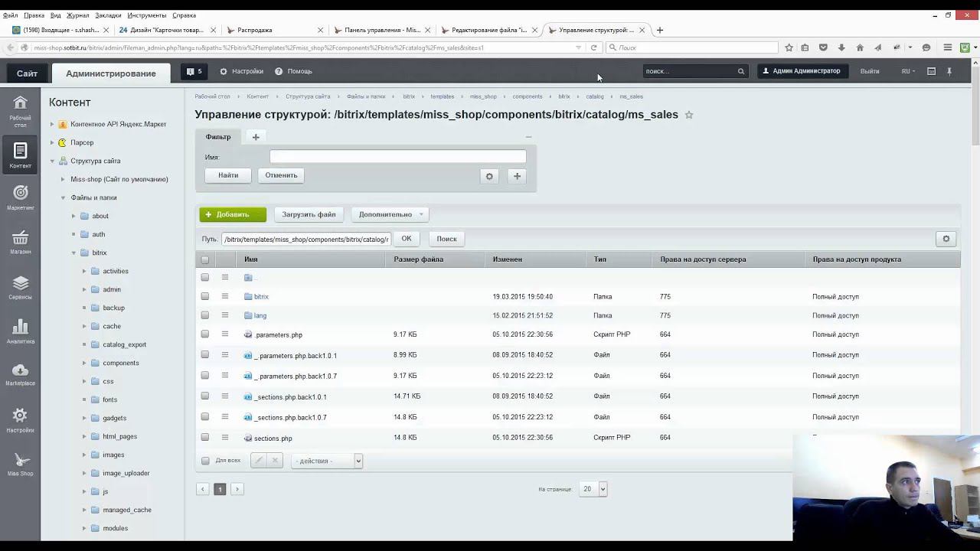
Task: Expand the components folder in the left tree
Action: [84, 363]
